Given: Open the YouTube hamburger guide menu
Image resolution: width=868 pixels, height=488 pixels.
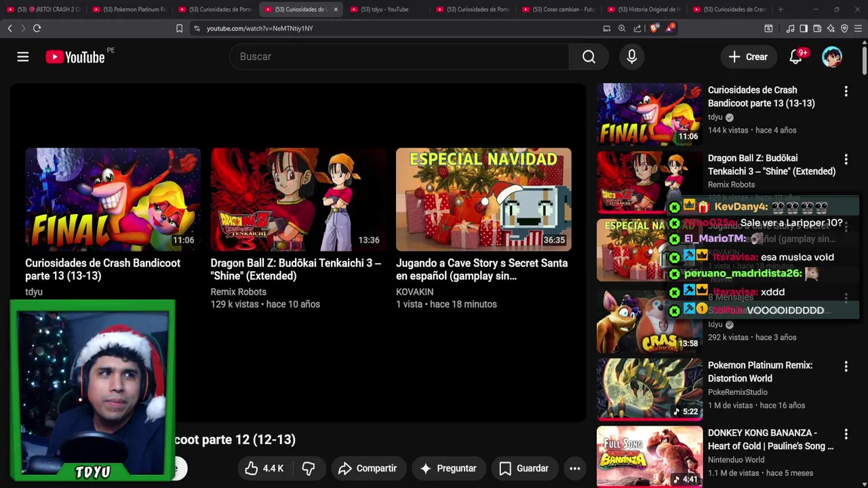Looking at the screenshot, I should pos(23,57).
